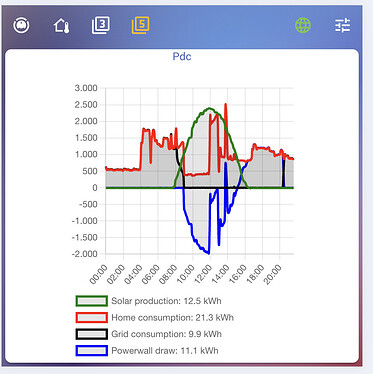Click 'Home consumption: 21.3 kWh' label
The image size is (373, 374).
(x=172, y=318)
